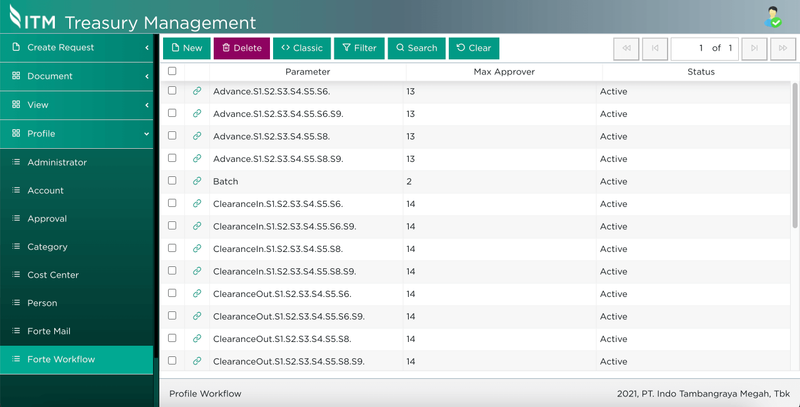Viewport: 800px width, 407px height.
Task: Click the New button
Action: point(186,48)
